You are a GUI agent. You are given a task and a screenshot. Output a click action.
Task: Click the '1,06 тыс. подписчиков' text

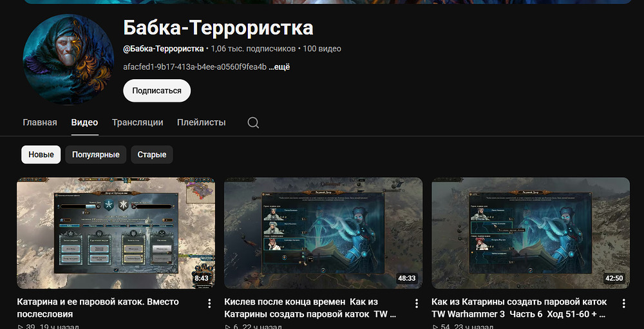(253, 49)
